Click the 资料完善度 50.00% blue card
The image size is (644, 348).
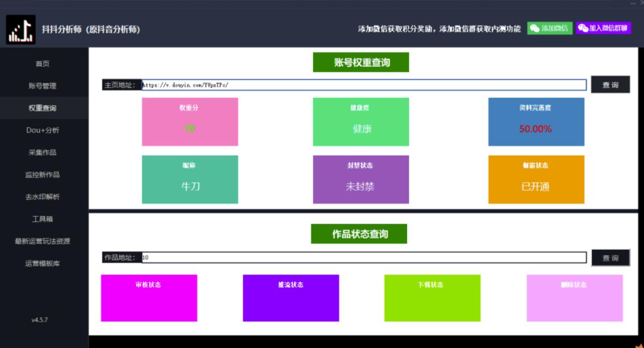tap(536, 122)
